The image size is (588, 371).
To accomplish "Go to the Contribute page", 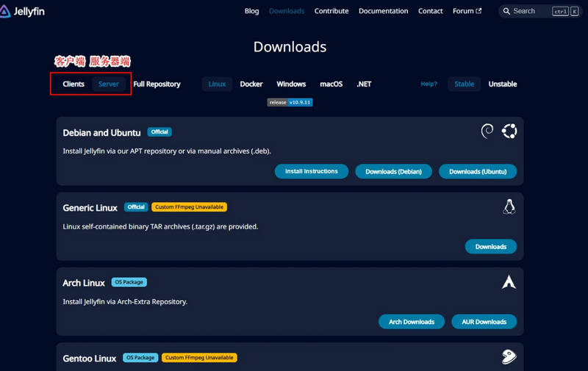I will pos(331,11).
